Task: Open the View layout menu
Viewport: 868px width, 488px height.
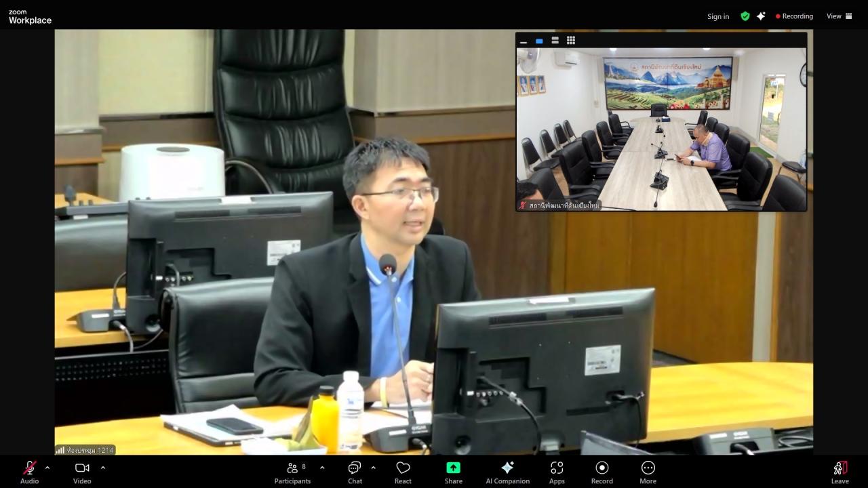Action: pyautogui.click(x=839, y=16)
